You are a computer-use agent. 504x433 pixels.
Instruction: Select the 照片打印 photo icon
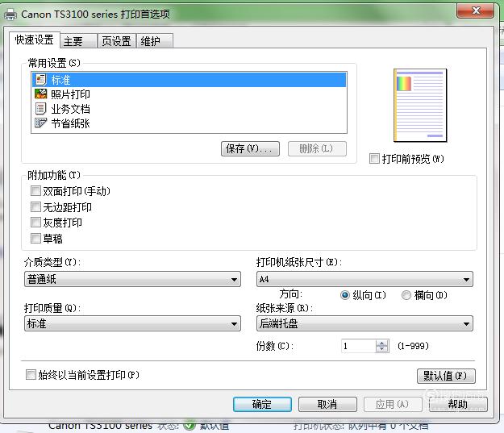[x=41, y=94]
